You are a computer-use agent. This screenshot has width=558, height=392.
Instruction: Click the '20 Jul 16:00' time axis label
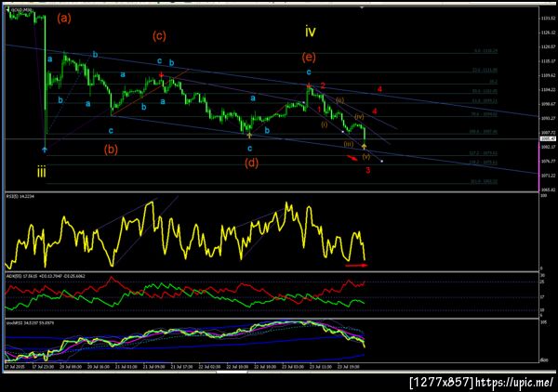click(99, 366)
